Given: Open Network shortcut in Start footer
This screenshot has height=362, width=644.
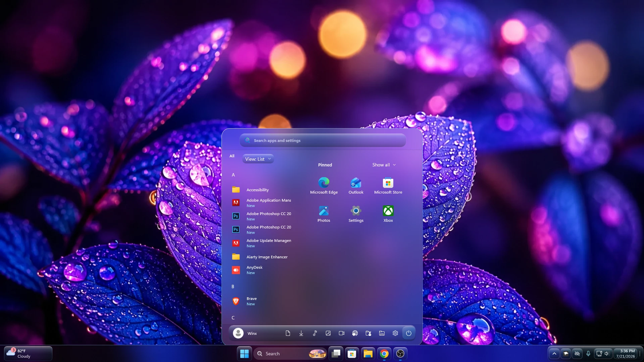Looking at the screenshot, I should (x=355, y=333).
